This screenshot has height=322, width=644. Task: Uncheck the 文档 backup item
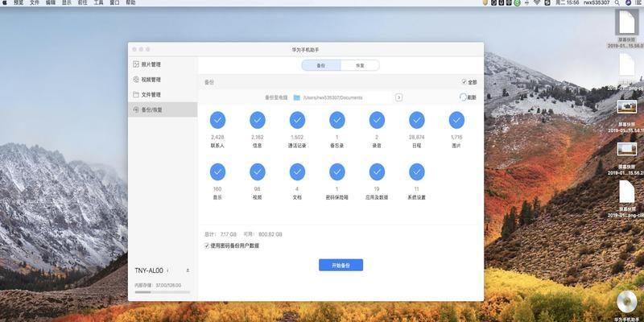(x=297, y=171)
